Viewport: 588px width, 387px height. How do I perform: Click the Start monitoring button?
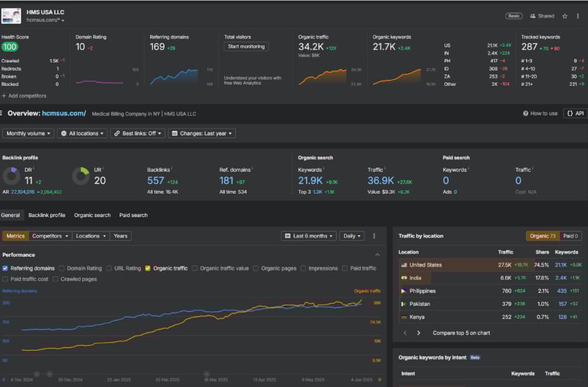[x=247, y=47]
